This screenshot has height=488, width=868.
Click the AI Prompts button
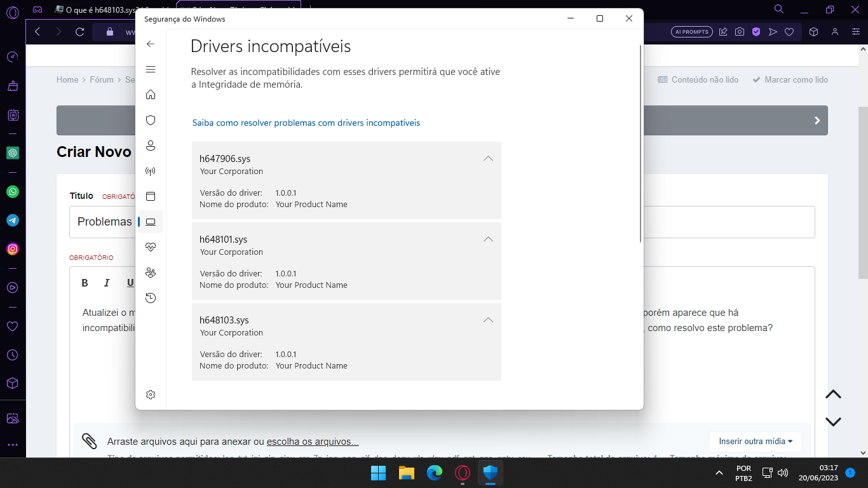(691, 32)
